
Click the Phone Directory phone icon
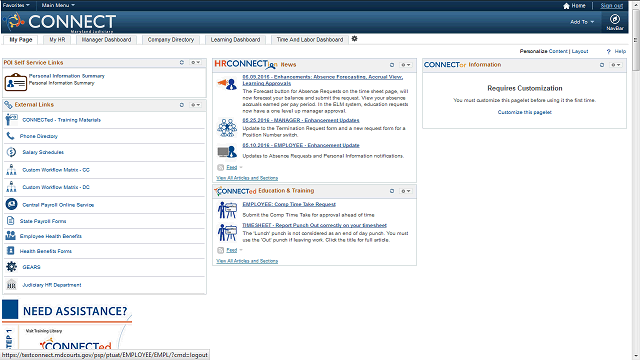[10, 136]
